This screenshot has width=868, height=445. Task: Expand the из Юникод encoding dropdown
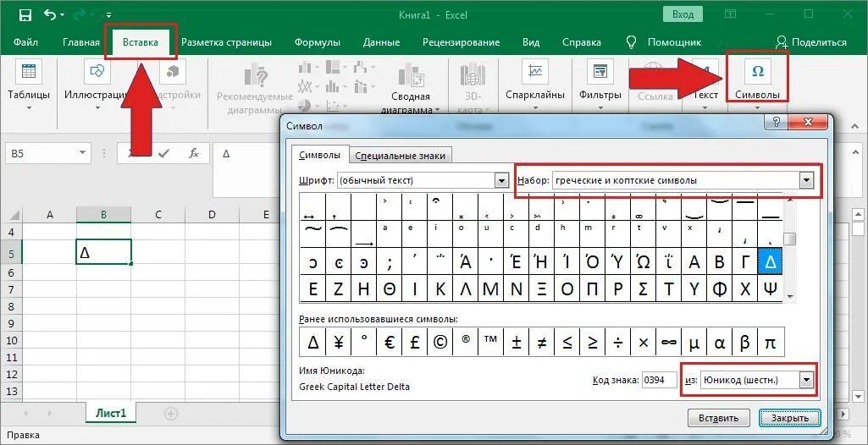pos(806,381)
